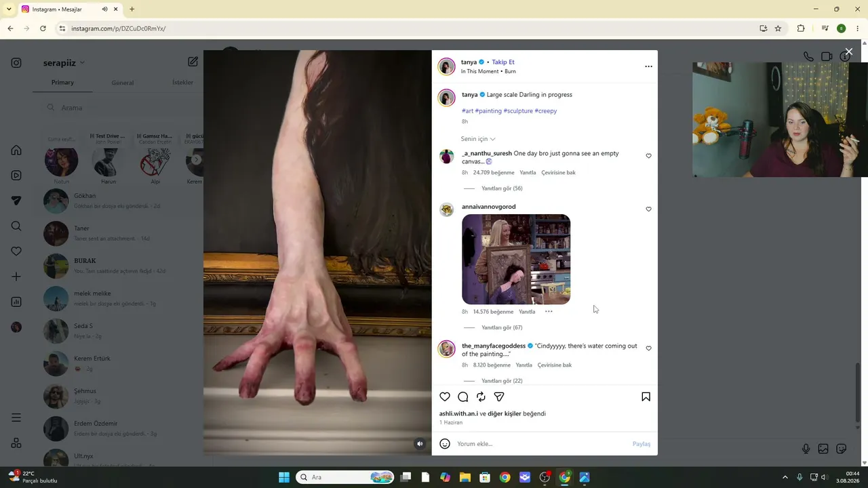Open File Explorer from the taskbar
This screenshot has height=488, width=868.
coord(465,477)
